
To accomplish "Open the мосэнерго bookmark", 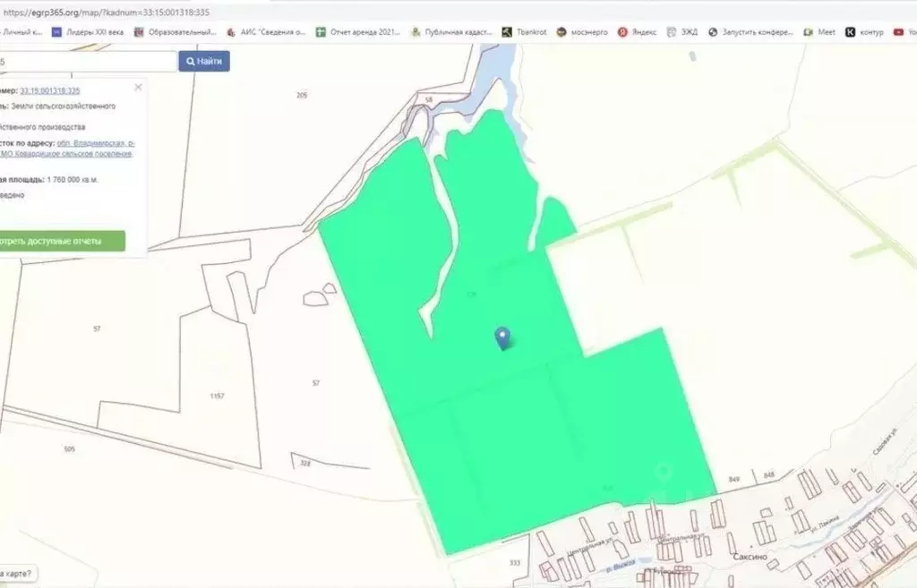I will pos(582,32).
